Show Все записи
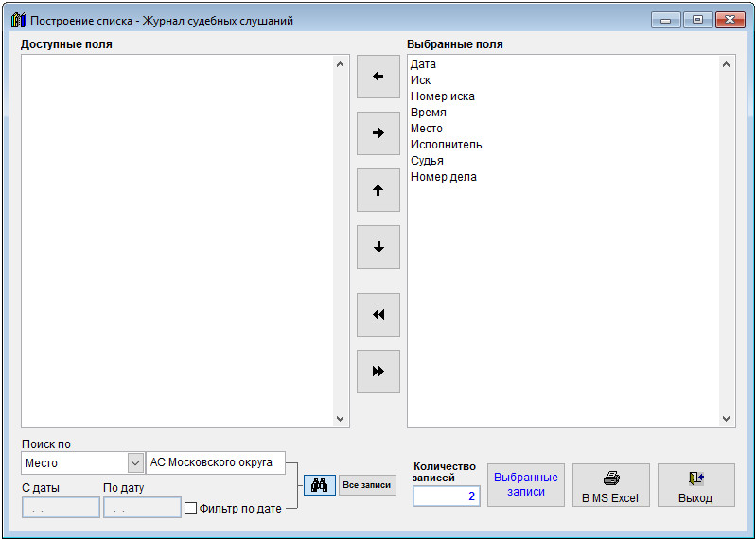 coord(367,485)
